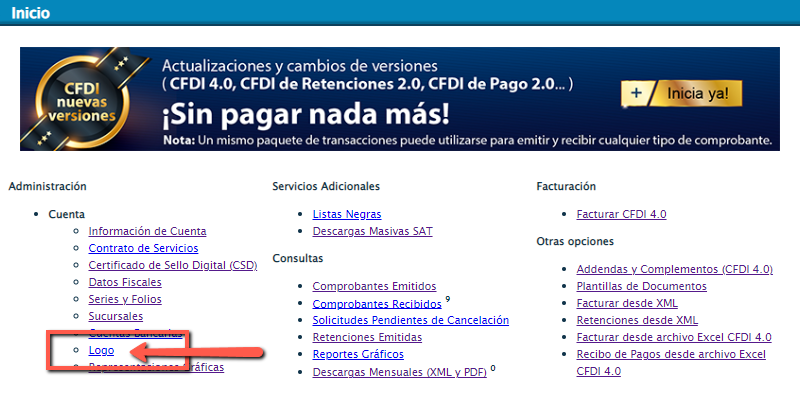View Retenciones Emitidas
This screenshot has width=800, height=399.
[x=367, y=337]
